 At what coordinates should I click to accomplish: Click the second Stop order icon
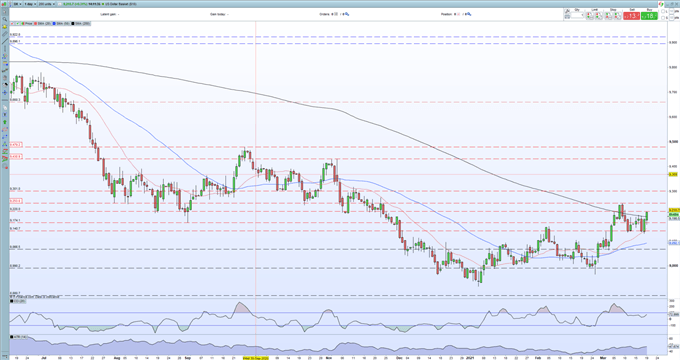point(618,16)
